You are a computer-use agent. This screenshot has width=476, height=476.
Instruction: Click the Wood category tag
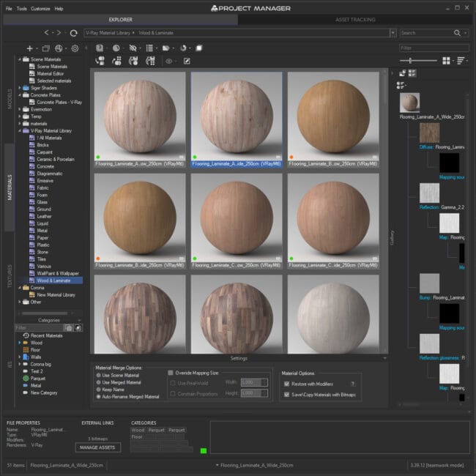[138, 430]
